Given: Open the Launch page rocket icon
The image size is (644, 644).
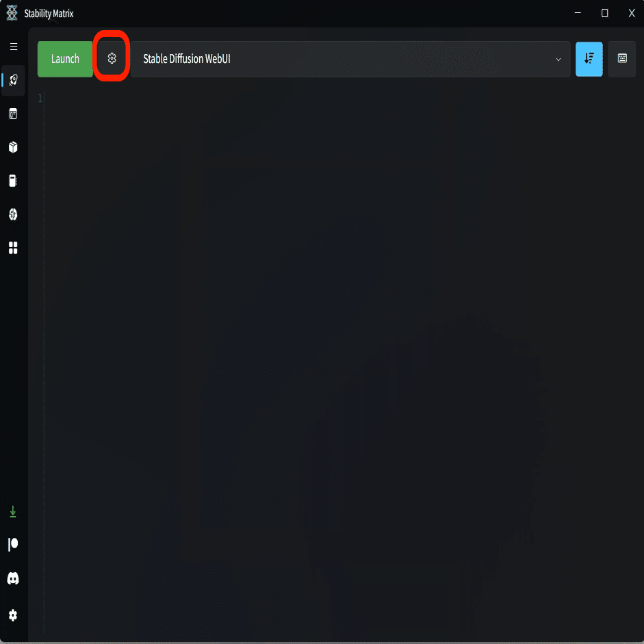Looking at the screenshot, I should point(13,80).
